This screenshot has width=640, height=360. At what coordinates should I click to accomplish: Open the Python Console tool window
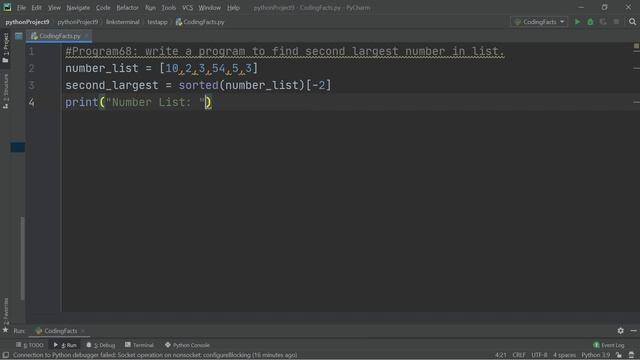tap(187, 345)
